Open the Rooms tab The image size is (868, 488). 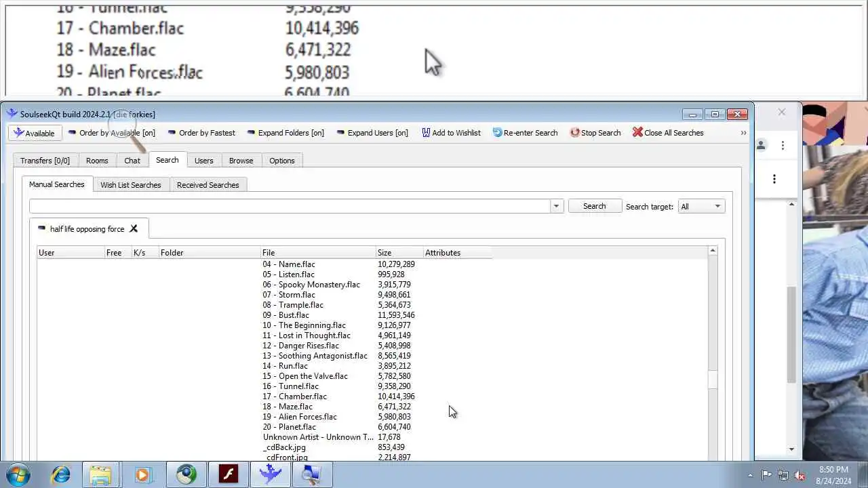click(x=97, y=161)
